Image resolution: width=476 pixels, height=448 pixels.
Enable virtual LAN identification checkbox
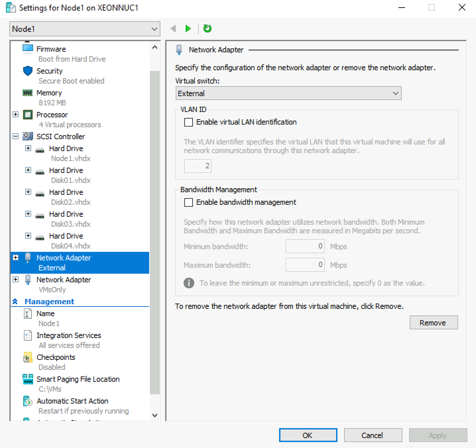pyautogui.click(x=189, y=122)
